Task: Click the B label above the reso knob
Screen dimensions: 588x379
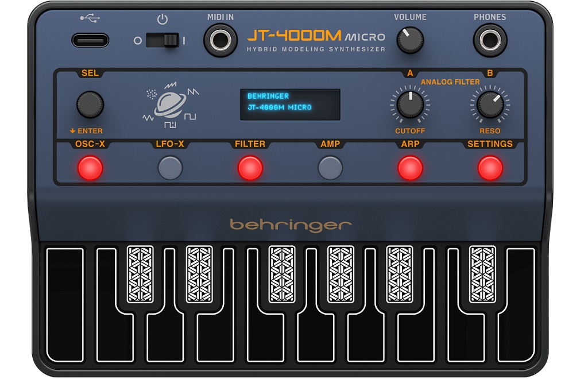Action: [490, 73]
